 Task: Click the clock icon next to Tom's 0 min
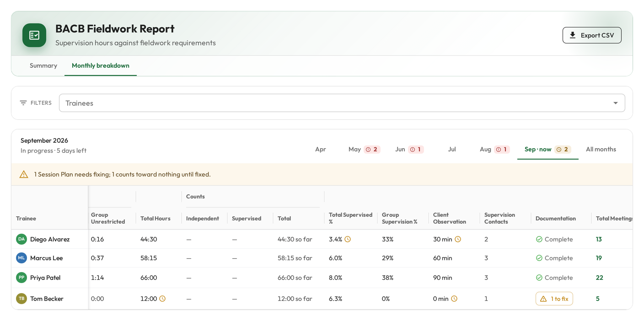click(454, 299)
